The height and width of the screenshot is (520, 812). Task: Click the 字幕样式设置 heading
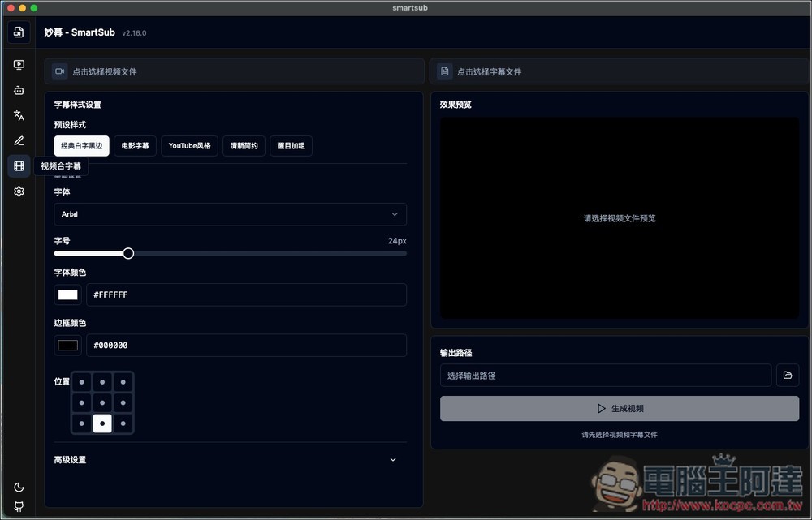(x=78, y=105)
